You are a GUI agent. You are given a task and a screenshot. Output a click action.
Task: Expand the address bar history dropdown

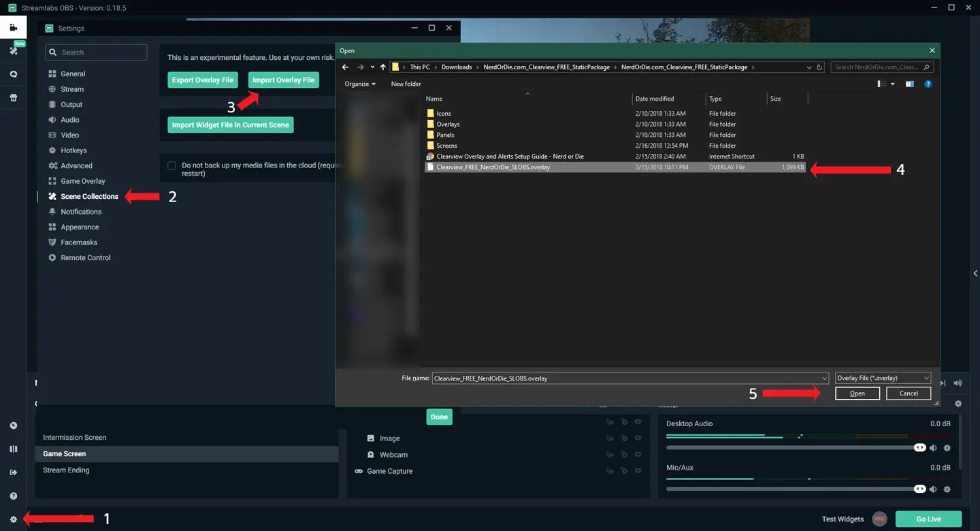click(808, 67)
